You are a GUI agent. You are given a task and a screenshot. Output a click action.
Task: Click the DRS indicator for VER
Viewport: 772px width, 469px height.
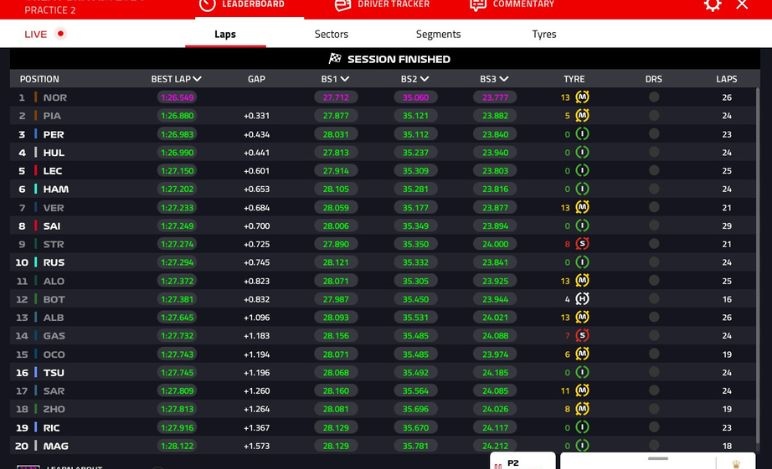(x=653, y=208)
